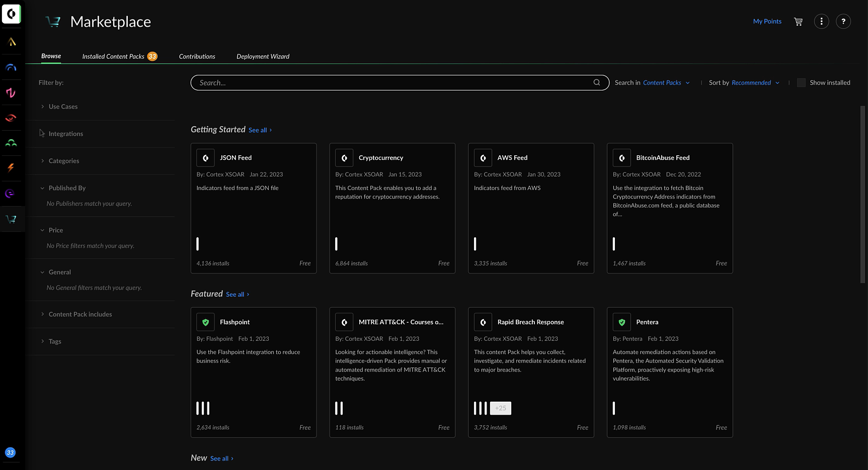
Task: Click the purple swirl sidebar icon
Action: point(11,193)
